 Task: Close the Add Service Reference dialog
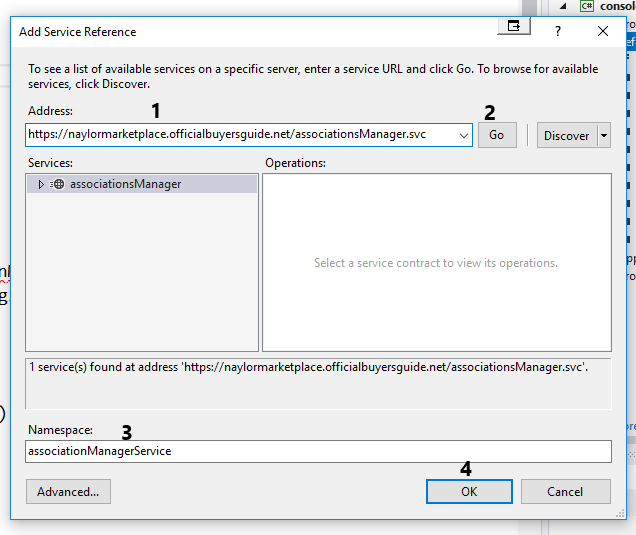[603, 31]
